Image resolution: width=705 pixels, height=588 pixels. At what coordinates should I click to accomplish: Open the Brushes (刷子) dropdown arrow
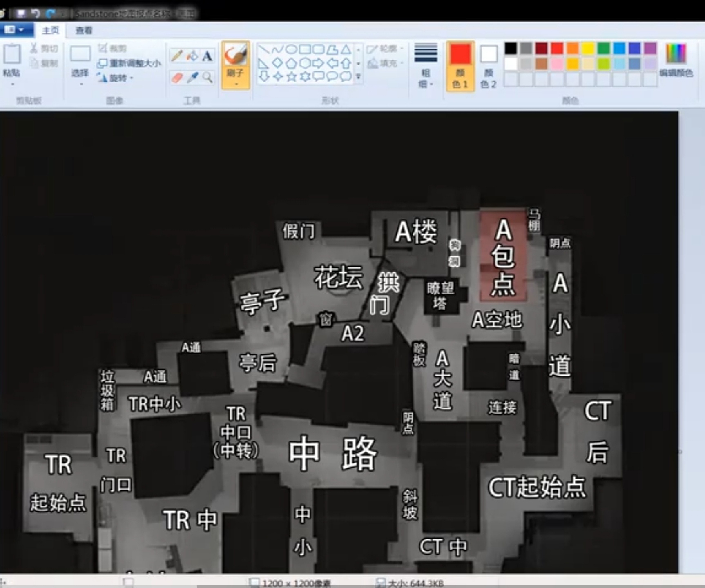(236, 84)
